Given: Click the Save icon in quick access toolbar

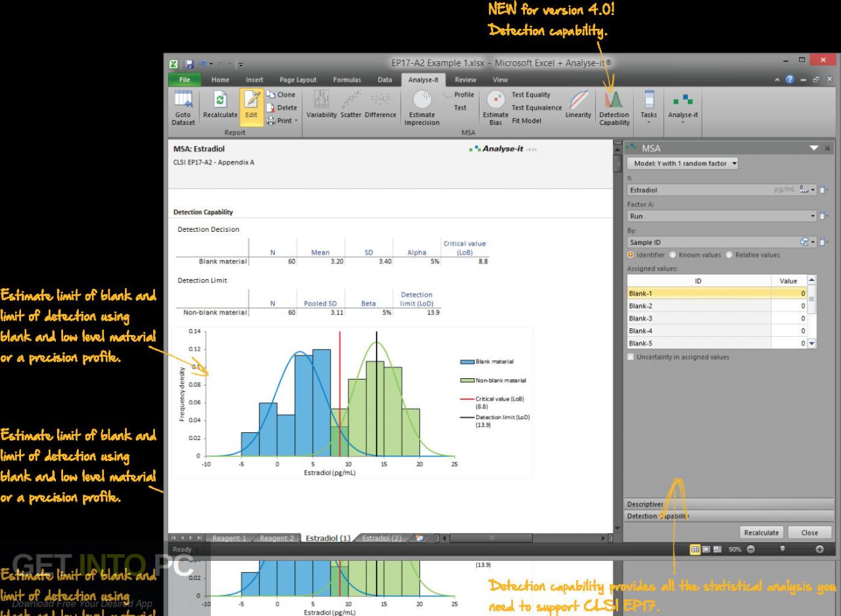Looking at the screenshot, I should click(190, 63).
